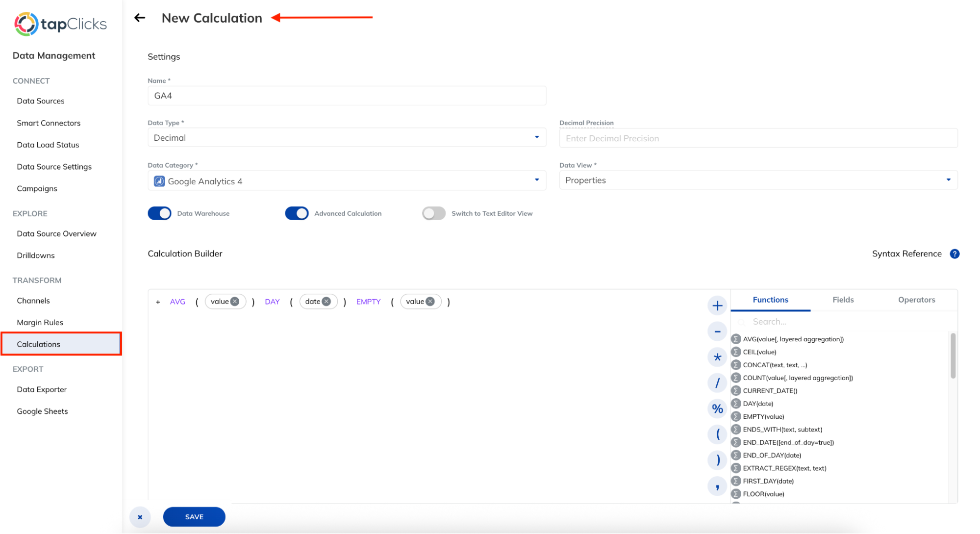Open Calculations in the Transform section
The image size is (980, 534).
pos(38,344)
